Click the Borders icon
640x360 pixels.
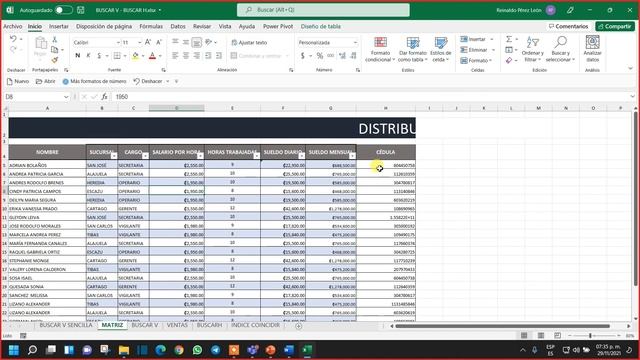[x=117, y=56]
